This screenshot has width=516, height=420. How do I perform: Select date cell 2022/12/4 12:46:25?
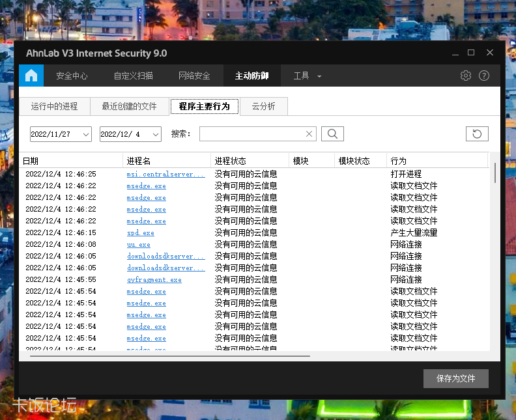coord(61,174)
